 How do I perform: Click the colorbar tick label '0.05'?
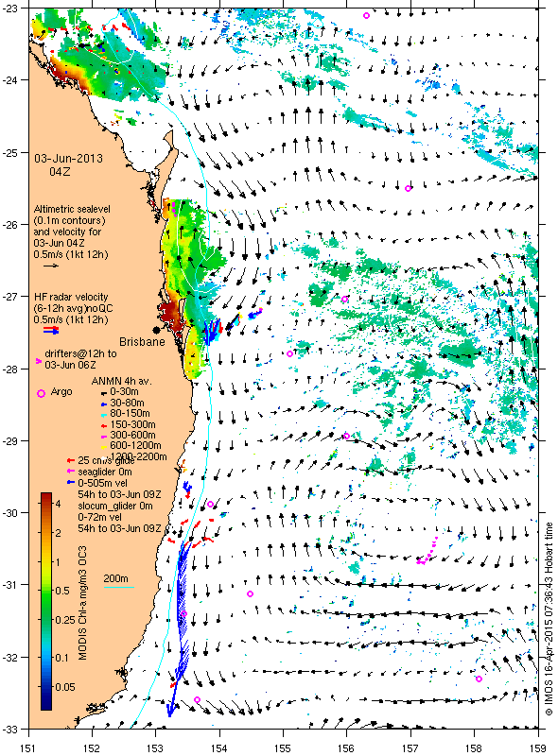point(65,687)
